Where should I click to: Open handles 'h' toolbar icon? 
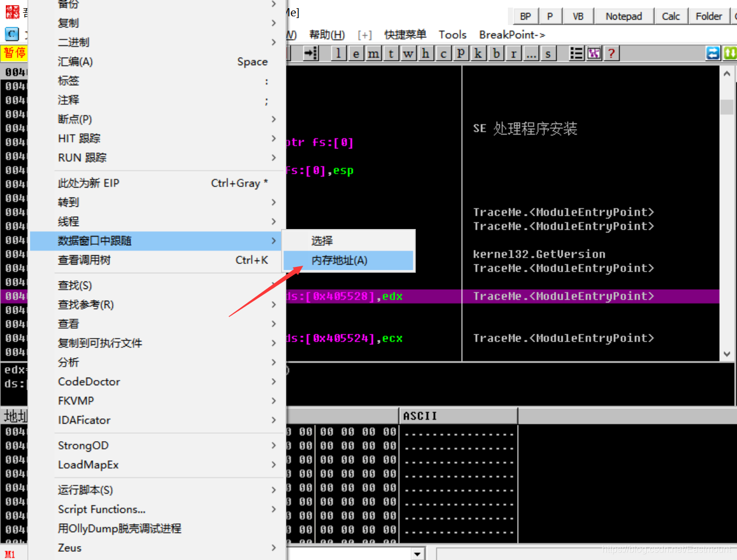click(x=426, y=54)
